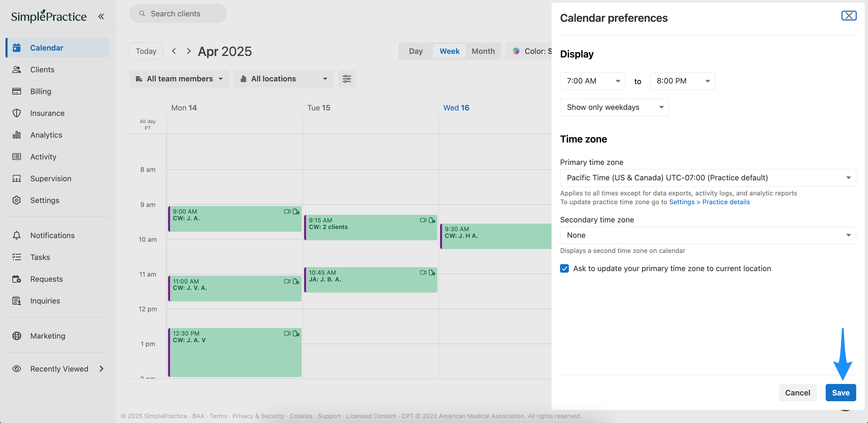The width and height of the screenshot is (868, 423).
Task: Open the 8:00 PM end time dropdown
Action: click(x=682, y=81)
